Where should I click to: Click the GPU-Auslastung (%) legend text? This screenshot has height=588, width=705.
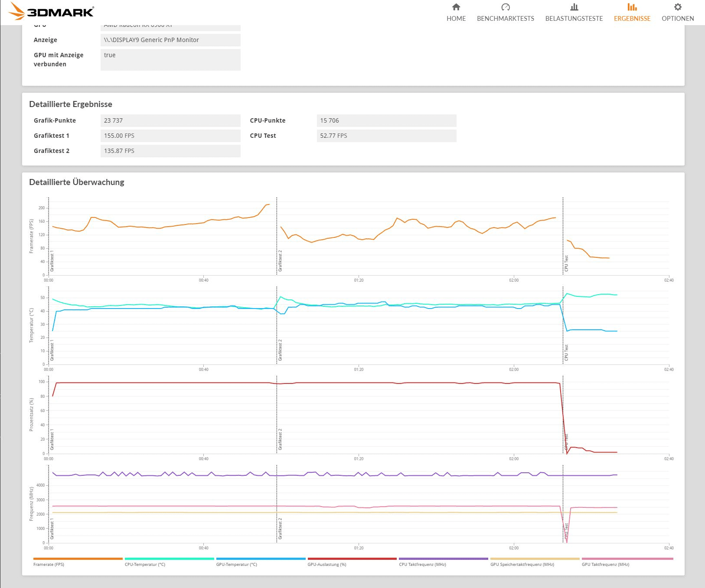[327, 565]
